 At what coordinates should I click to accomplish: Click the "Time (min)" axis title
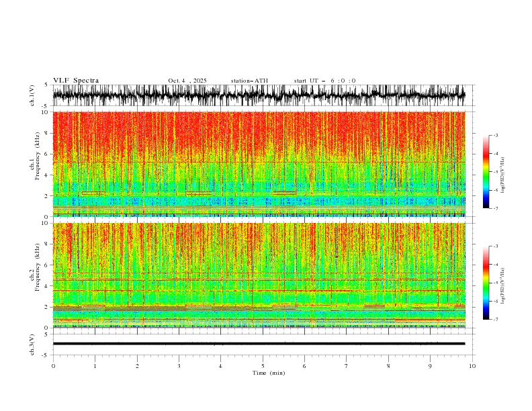click(269, 373)
